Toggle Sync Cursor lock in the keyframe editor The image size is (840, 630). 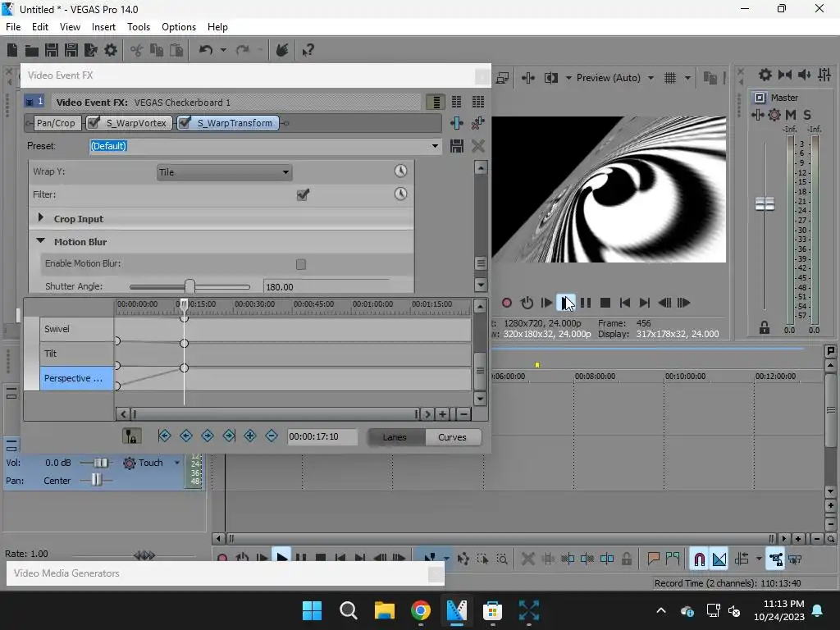pos(131,436)
